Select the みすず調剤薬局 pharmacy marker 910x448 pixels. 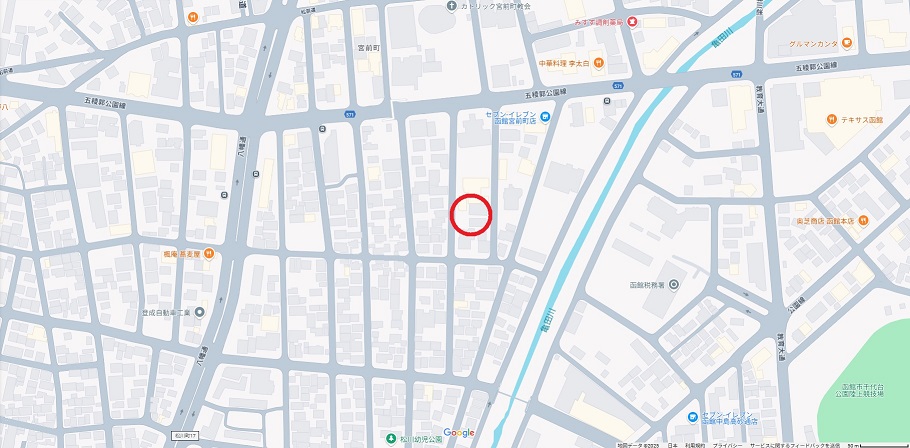point(632,22)
